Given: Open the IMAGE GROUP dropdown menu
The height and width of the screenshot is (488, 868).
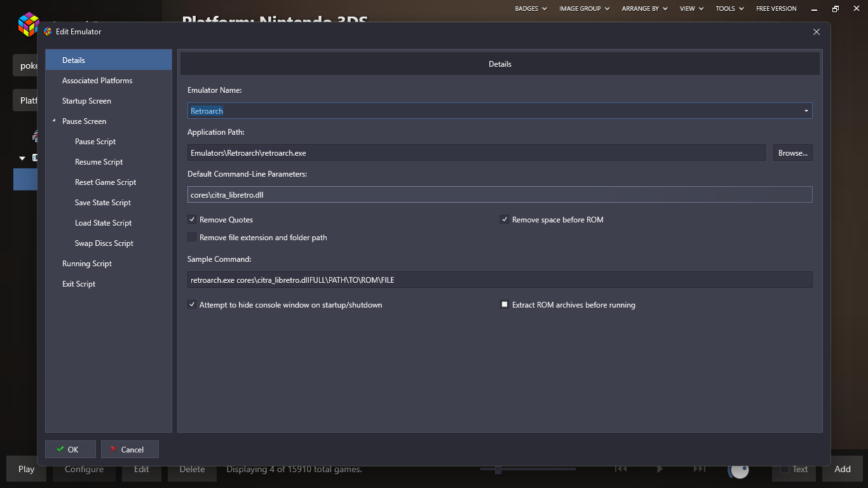Looking at the screenshot, I should click(x=584, y=8).
